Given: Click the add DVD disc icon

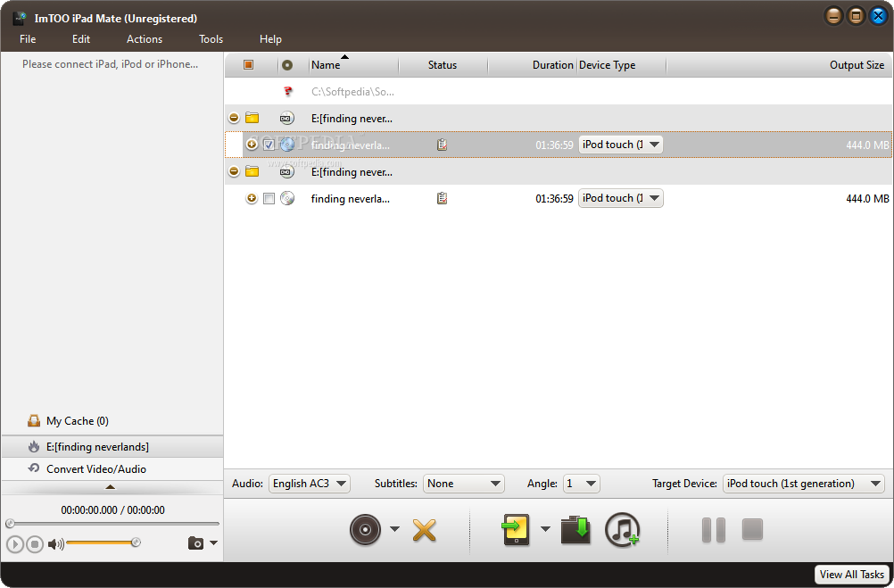Looking at the screenshot, I should click(365, 530).
